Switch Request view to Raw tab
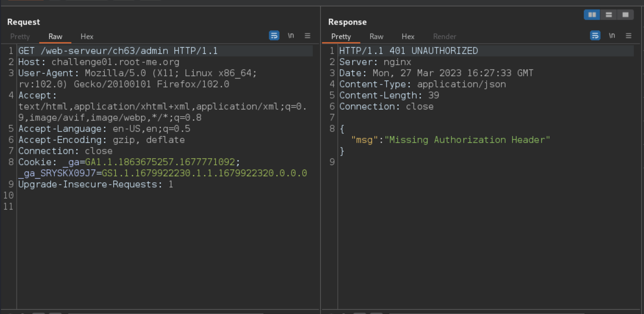This screenshot has width=644, height=314. click(x=55, y=36)
